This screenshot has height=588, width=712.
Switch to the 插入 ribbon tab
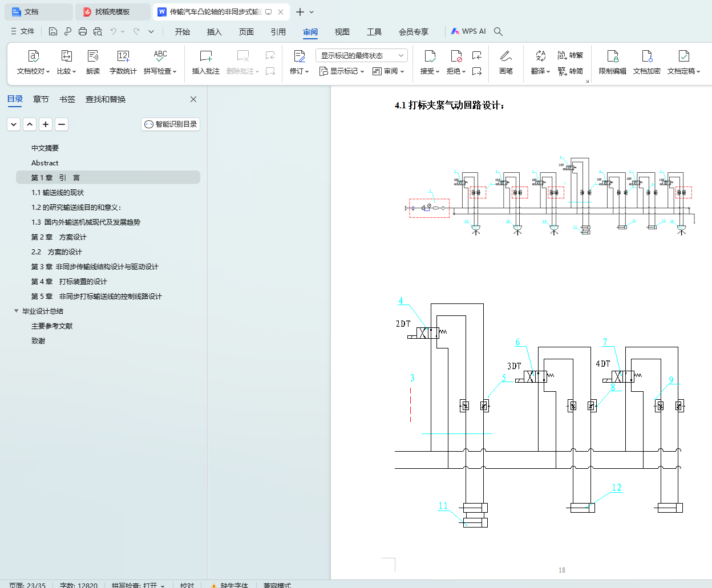215,31
